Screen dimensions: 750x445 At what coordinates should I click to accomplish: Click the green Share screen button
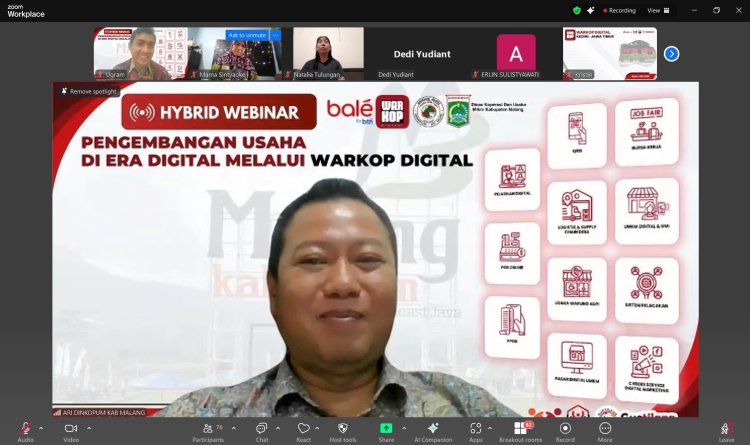tap(386, 428)
